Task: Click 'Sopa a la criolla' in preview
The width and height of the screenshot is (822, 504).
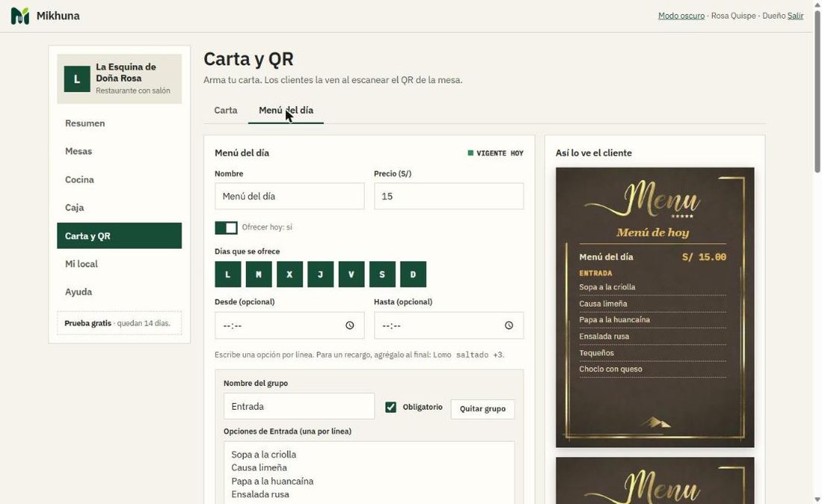Action: [x=607, y=287]
